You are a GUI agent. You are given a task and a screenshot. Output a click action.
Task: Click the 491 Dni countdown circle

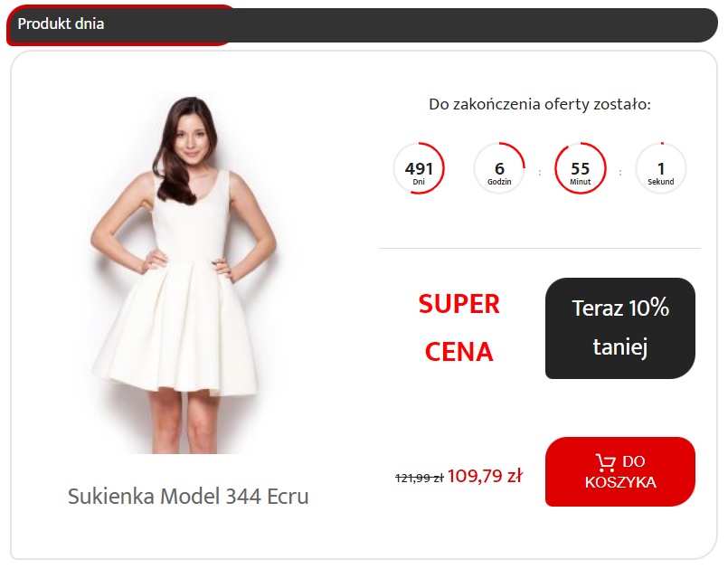tap(419, 168)
